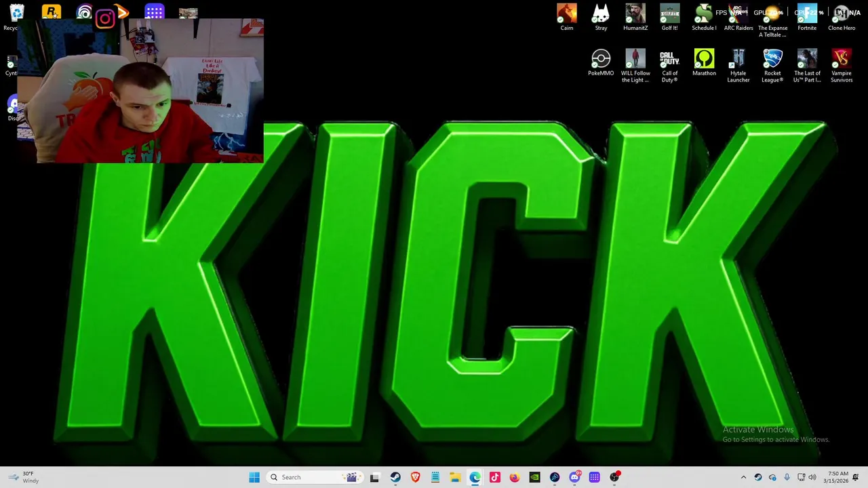The image size is (868, 488).
Task: Open the Clone Hero shortcut
Action: point(842,17)
